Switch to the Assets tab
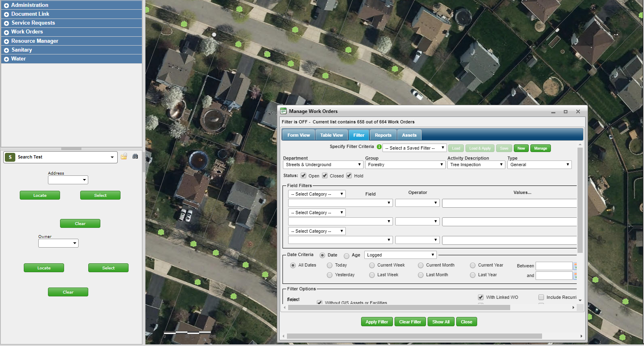 pyautogui.click(x=409, y=135)
